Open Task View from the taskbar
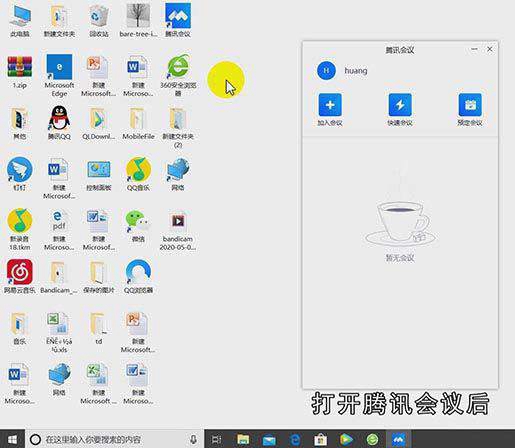Screen dimensions: 515x448 click(x=217, y=439)
